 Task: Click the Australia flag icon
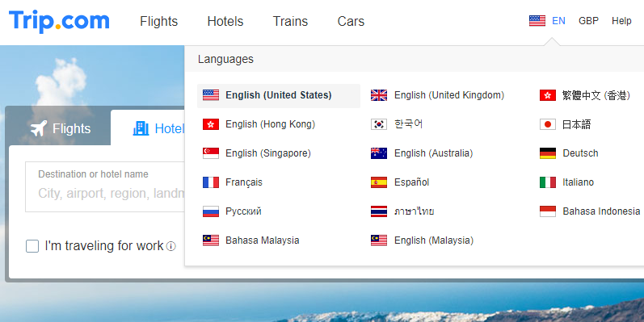(379, 153)
